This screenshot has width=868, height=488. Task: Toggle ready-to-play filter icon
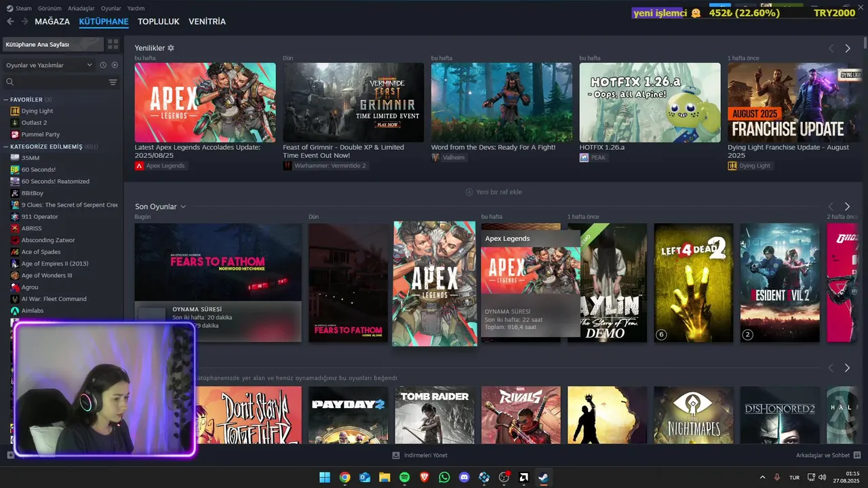(115, 65)
